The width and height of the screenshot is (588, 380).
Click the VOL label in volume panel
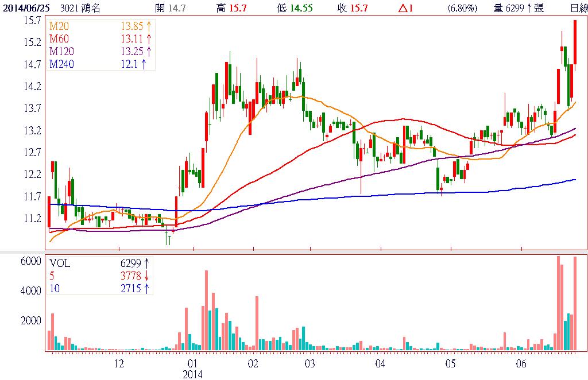point(60,263)
